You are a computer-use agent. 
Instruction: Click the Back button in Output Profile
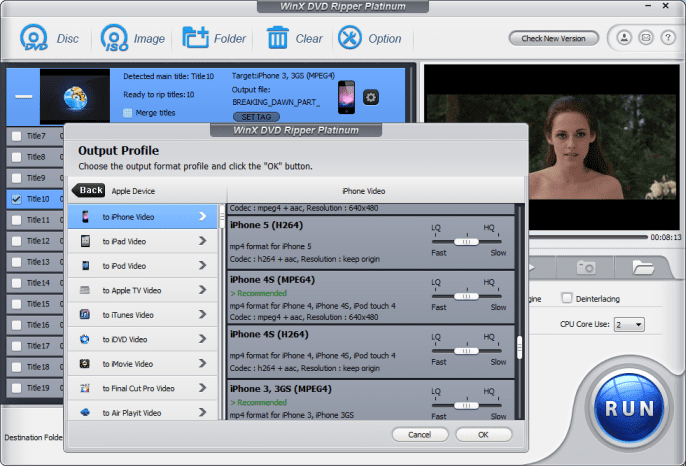(88, 190)
